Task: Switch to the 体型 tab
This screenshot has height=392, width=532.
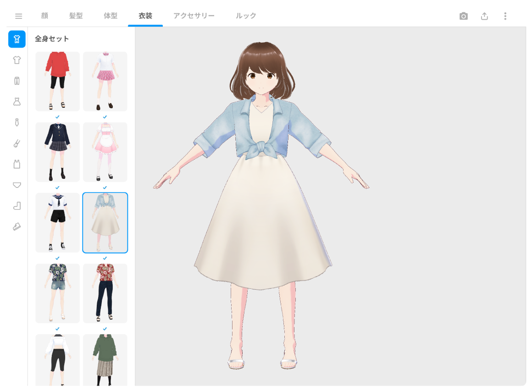Action: 111,16
